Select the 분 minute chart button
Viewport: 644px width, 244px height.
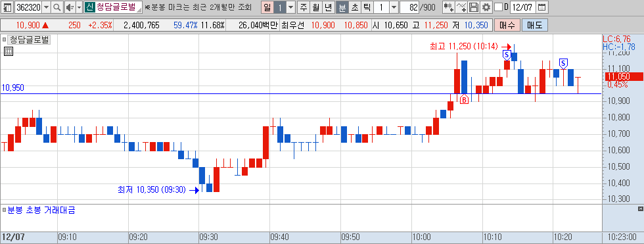(342, 7)
